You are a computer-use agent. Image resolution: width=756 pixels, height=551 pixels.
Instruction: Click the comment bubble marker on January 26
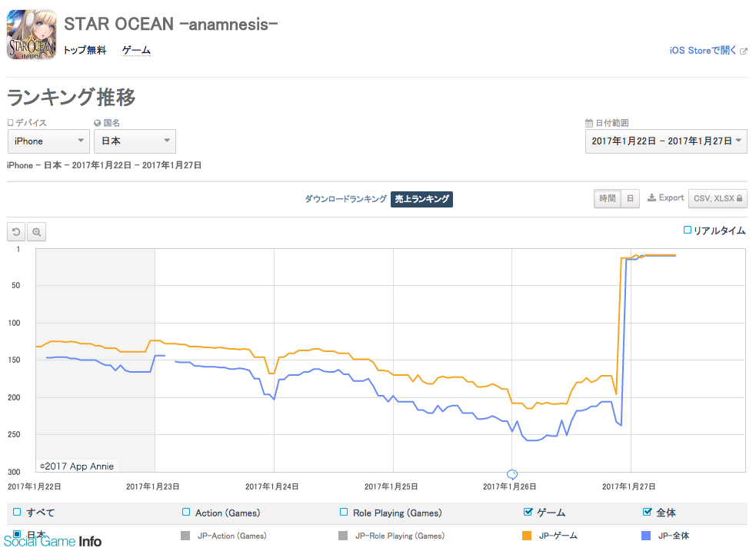click(512, 474)
